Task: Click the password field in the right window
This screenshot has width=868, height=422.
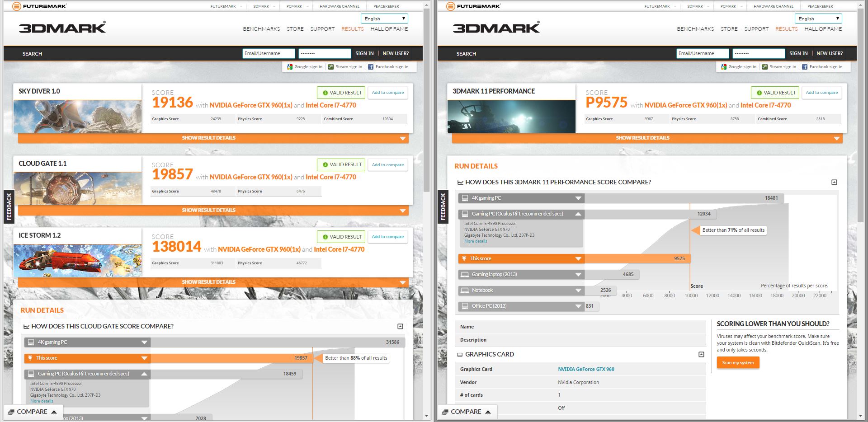Action: [x=759, y=53]
